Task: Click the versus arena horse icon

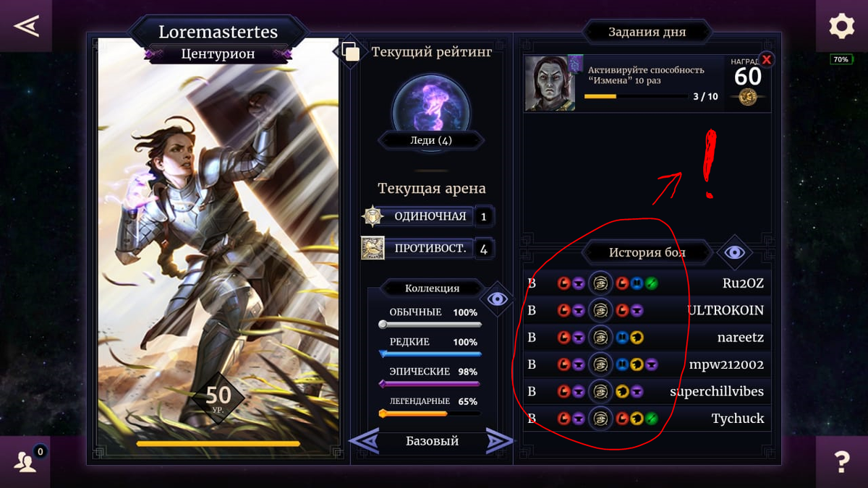Action: (x=373, y=248)
